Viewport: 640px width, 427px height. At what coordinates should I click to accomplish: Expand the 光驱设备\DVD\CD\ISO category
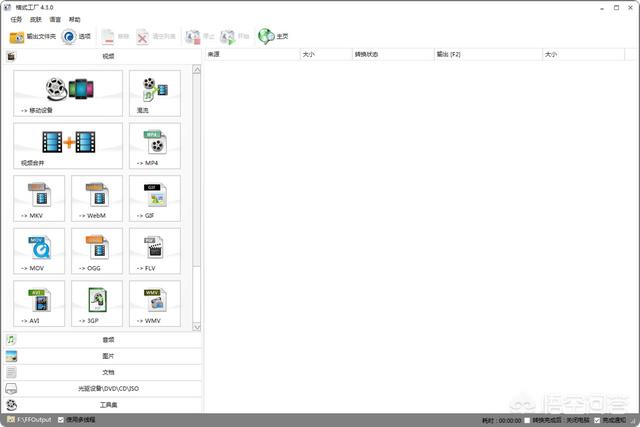pyautogui.click(x=102, y=389)
